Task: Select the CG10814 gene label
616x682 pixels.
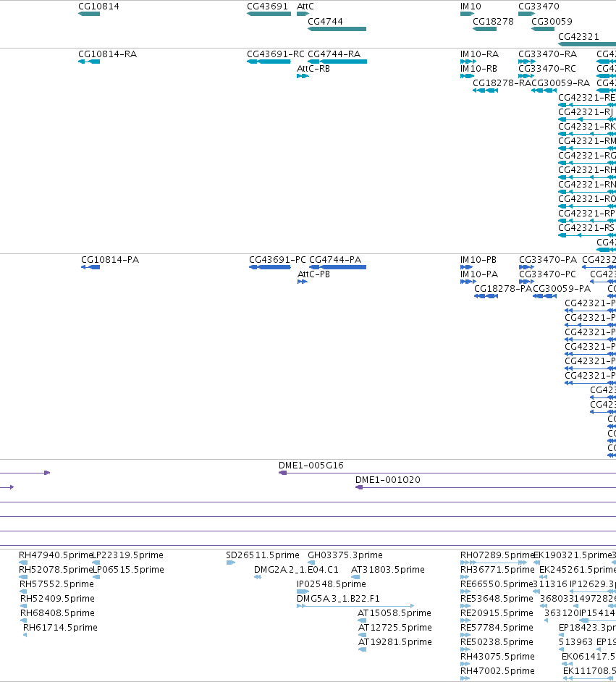Action: coord(98,7)
